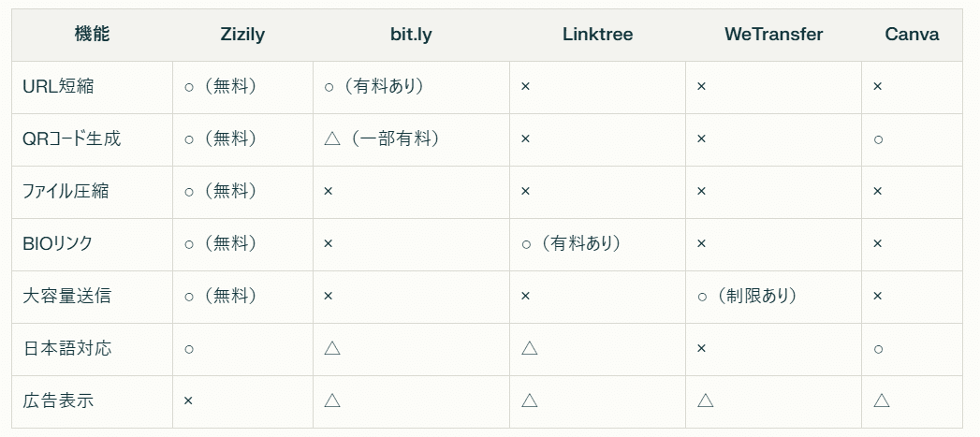Click bit.ly's △（一部有料） QR code cell
Screen dimensions: 980x437
(381, 138)
